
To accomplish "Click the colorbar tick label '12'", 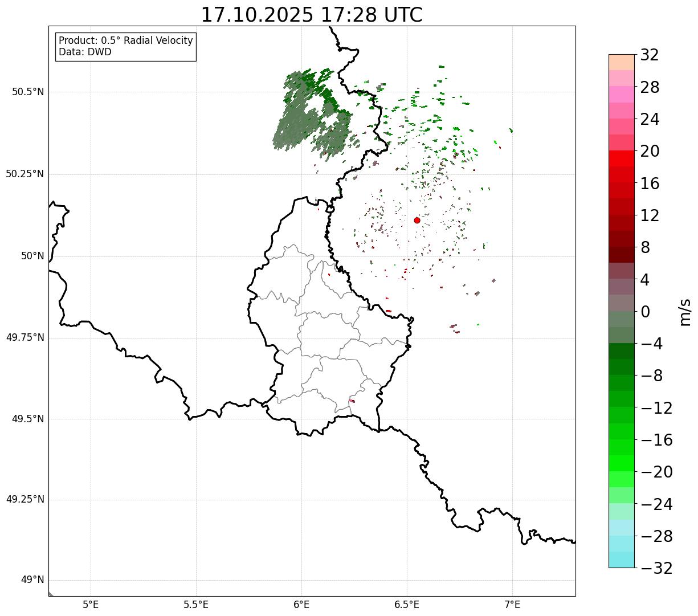I will pyautogui.click(x=650, y=215).
